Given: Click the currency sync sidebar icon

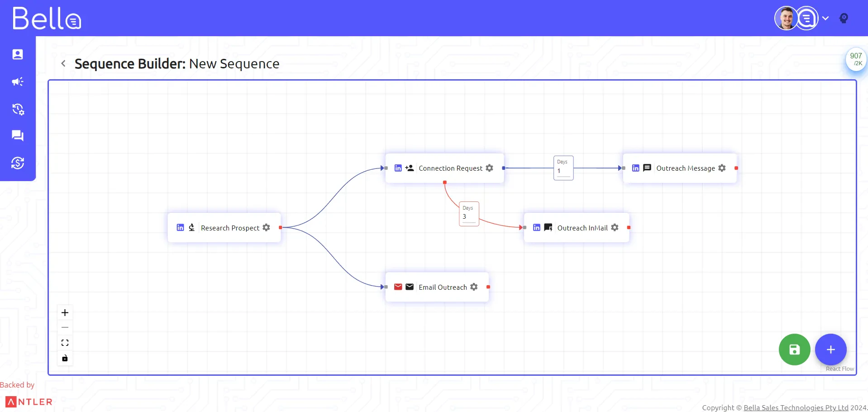Looking at the screenshot, I should point(18,163).
